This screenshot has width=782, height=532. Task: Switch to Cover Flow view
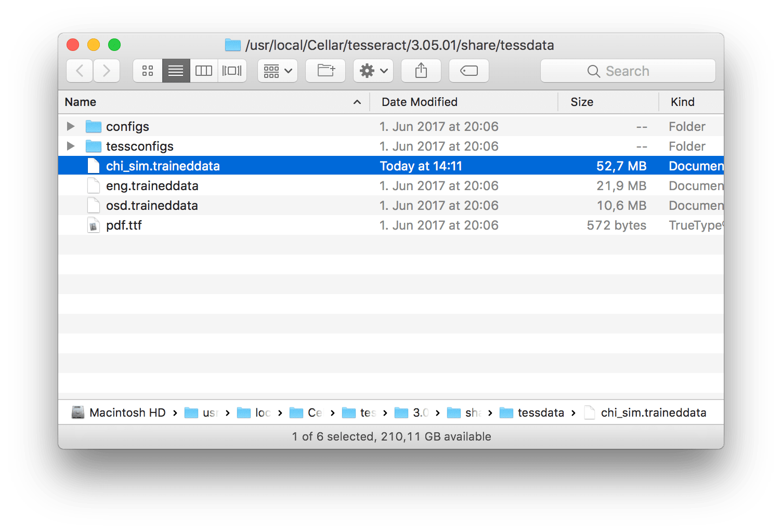232,71
